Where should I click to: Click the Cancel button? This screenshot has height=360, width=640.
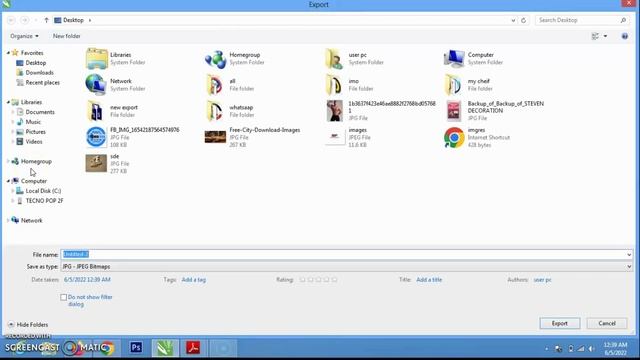tap(607, 323)
